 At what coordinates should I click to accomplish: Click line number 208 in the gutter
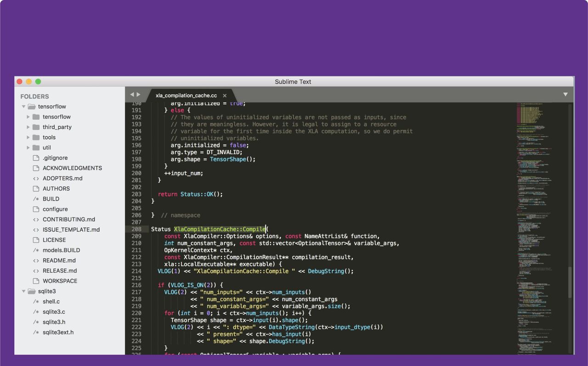[136, 229]
